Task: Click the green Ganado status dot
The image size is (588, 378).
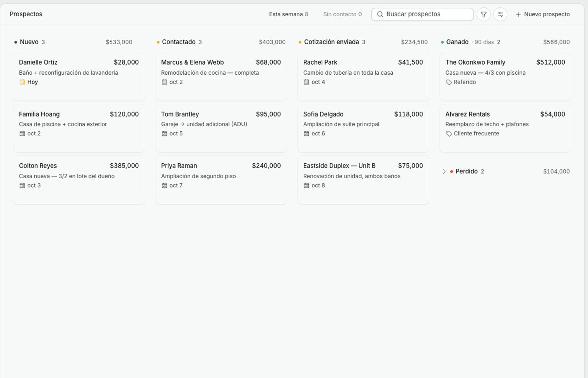Action: click(x=442, y=42)
